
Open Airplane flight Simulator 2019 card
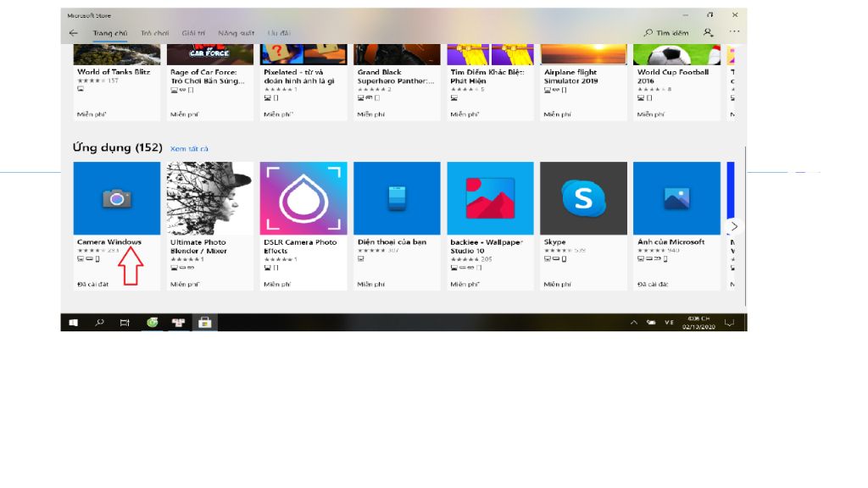click(x=583, y=82)
